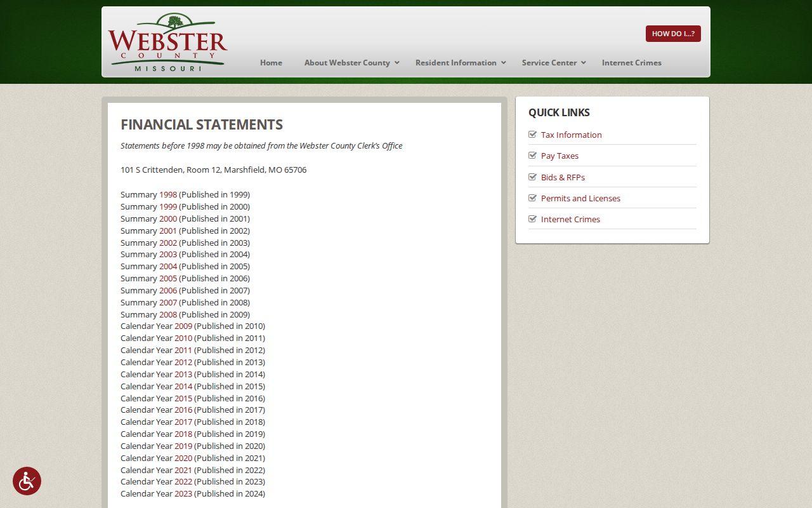Image resolution: width=812 pixels, height=508 pixels.
Task: Open Permits and Licenses quick link
Action: (580, 198)
